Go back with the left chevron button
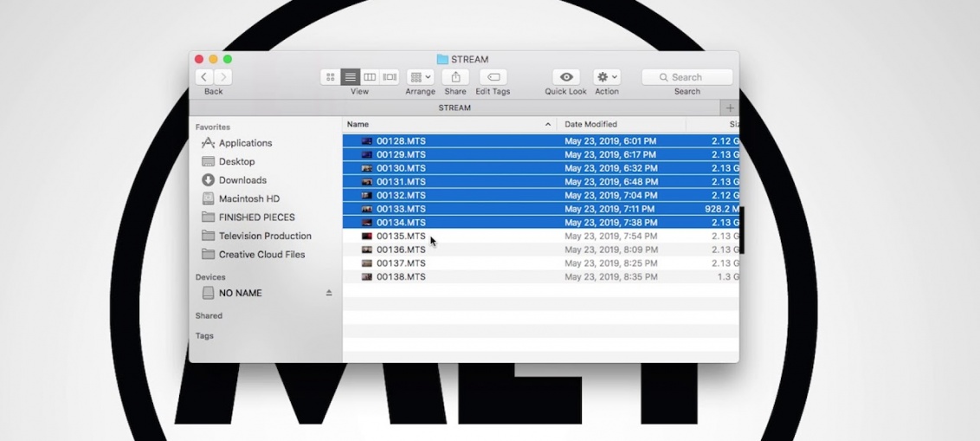 (x=204, y=77)
